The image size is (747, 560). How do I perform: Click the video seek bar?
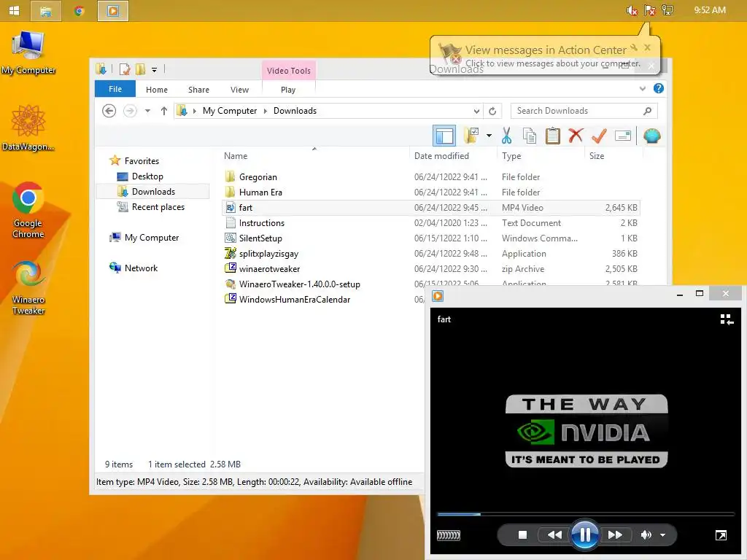click(586, 514)
